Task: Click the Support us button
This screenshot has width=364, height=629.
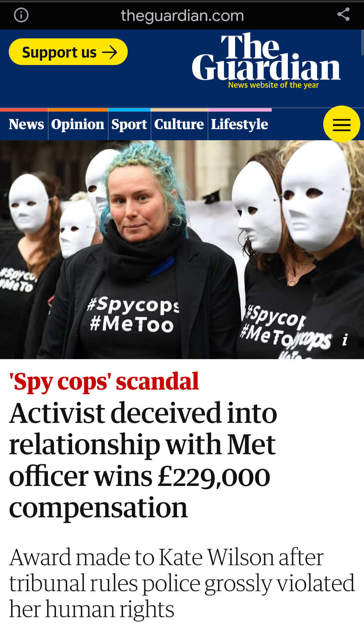Action: coord(68,52)
